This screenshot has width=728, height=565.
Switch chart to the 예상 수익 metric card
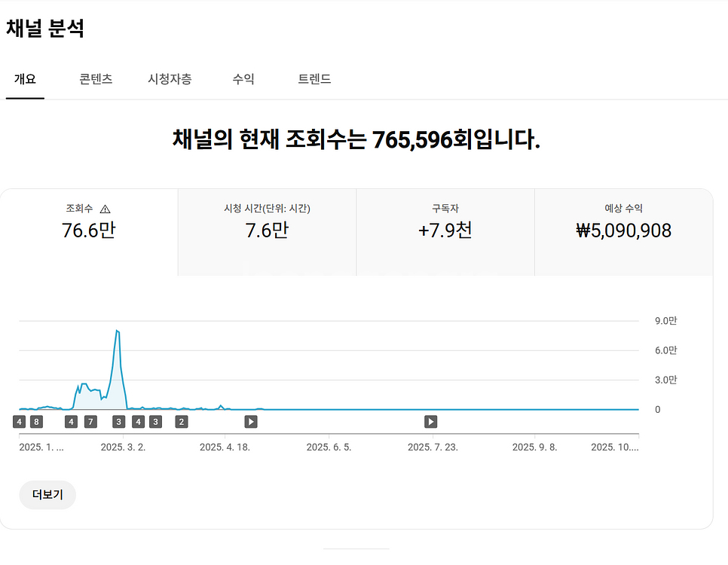(624, 230)
